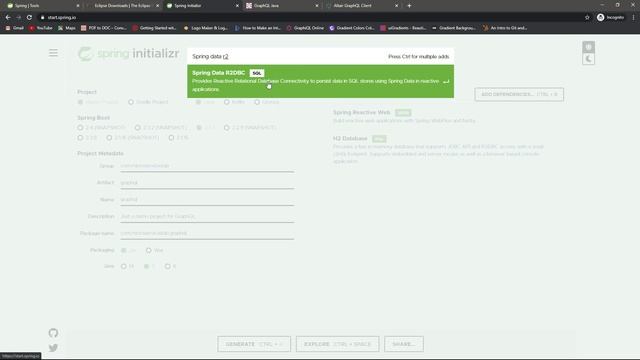Image resolution: width=640 pixels, height=360 pixels.
Task: Click the browser forward arrow
Action: 18,17
